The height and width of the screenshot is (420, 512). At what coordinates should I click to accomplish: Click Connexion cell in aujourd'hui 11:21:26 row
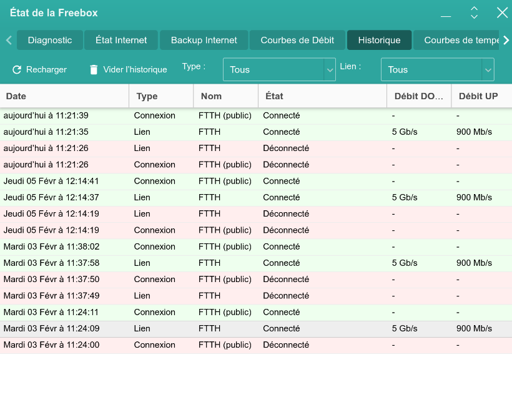point(154,165)
